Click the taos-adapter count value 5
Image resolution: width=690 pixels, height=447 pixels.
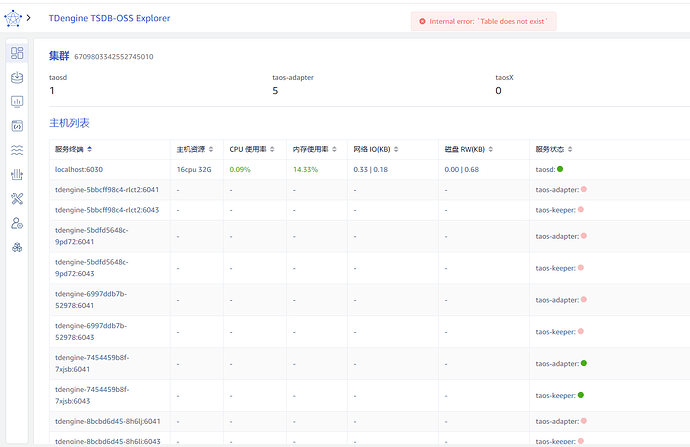tap(275, 91)
